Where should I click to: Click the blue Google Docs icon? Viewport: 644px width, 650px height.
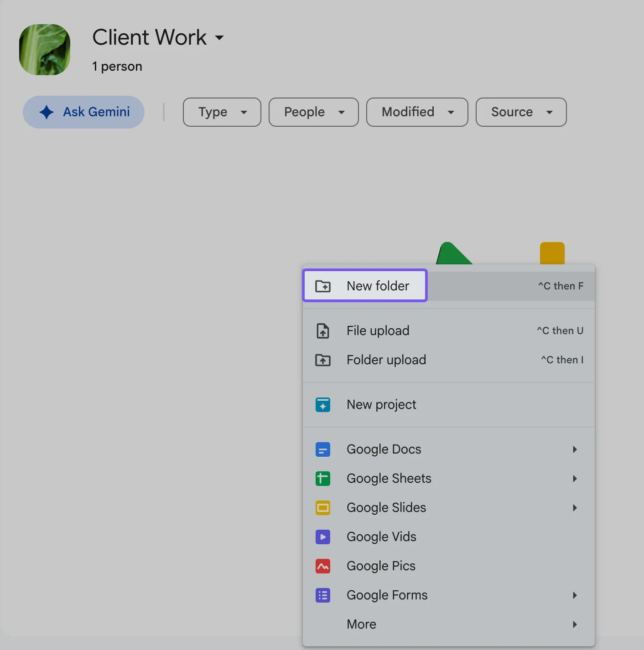pyautogui.click(x=323, y=449)
